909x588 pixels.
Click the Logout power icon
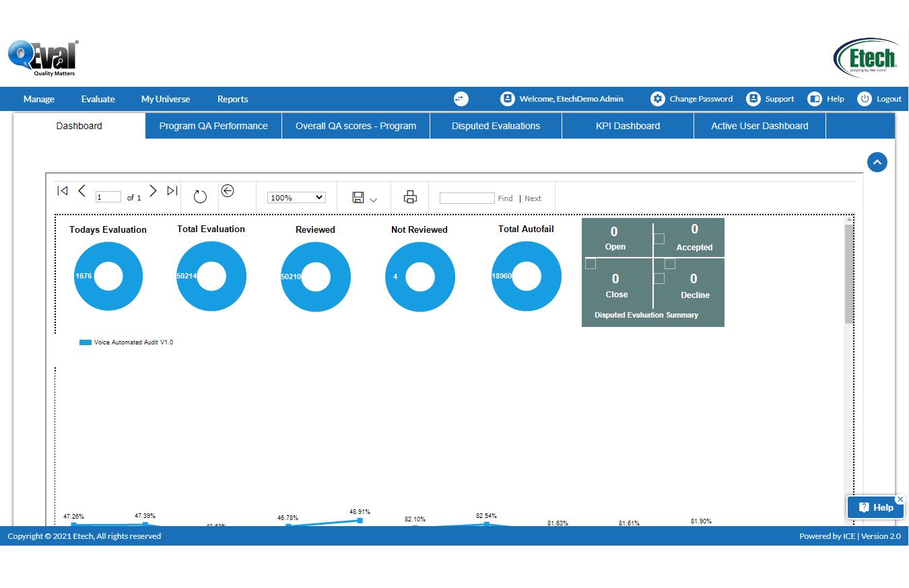(864, 99)
